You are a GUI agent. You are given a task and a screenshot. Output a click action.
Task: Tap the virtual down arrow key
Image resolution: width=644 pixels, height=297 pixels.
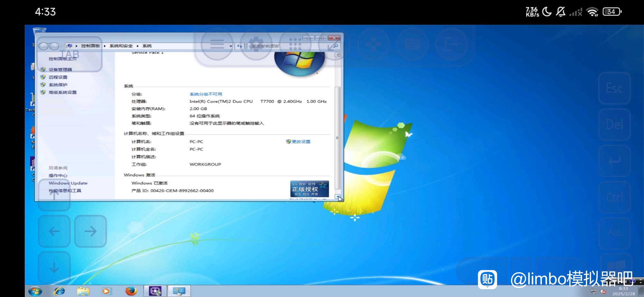(54, 267)
